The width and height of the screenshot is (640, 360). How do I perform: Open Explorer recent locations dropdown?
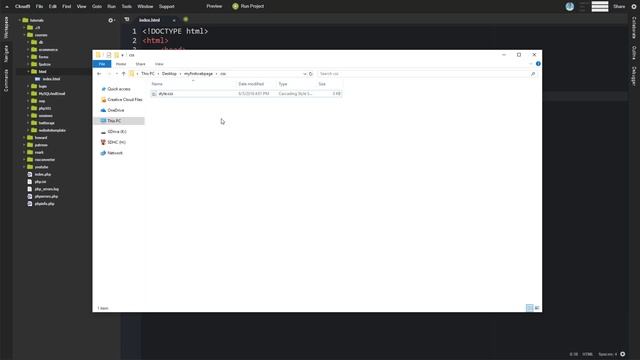[117, 74]
